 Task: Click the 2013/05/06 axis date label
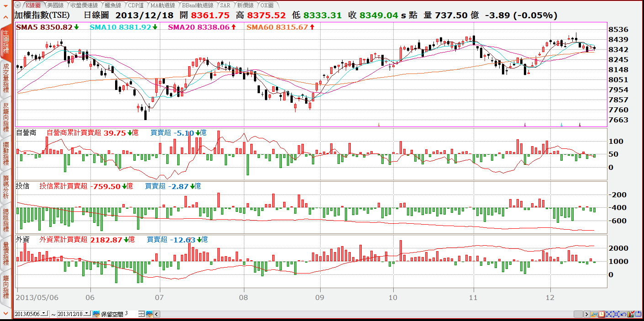(x=37, y=297)
